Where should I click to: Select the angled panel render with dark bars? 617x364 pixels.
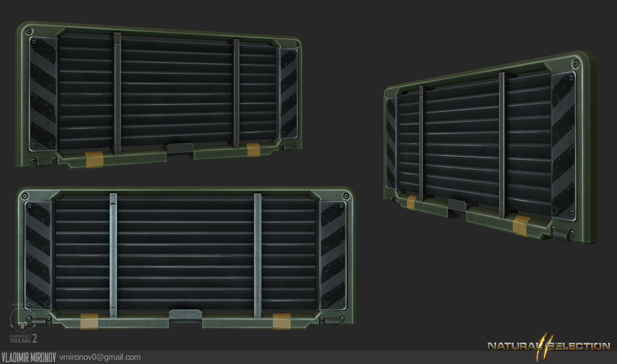158,95
